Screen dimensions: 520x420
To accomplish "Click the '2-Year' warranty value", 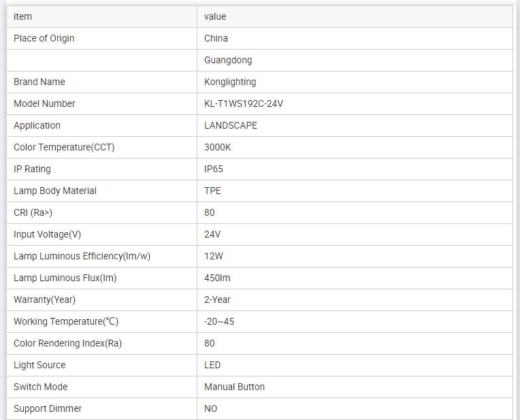I will tap(217, 300).
